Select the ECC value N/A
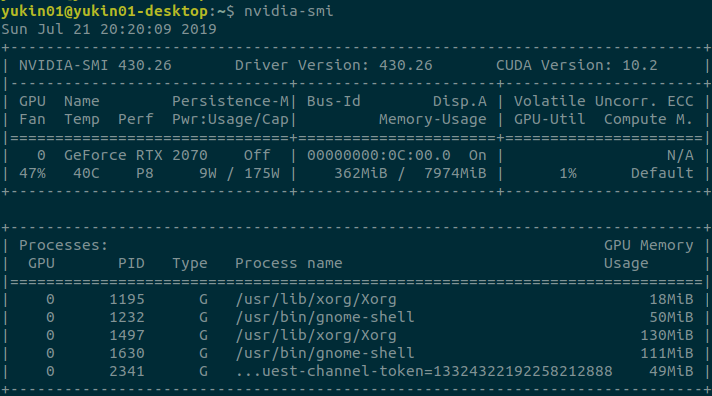712x396 pixels. click(680, 155)
